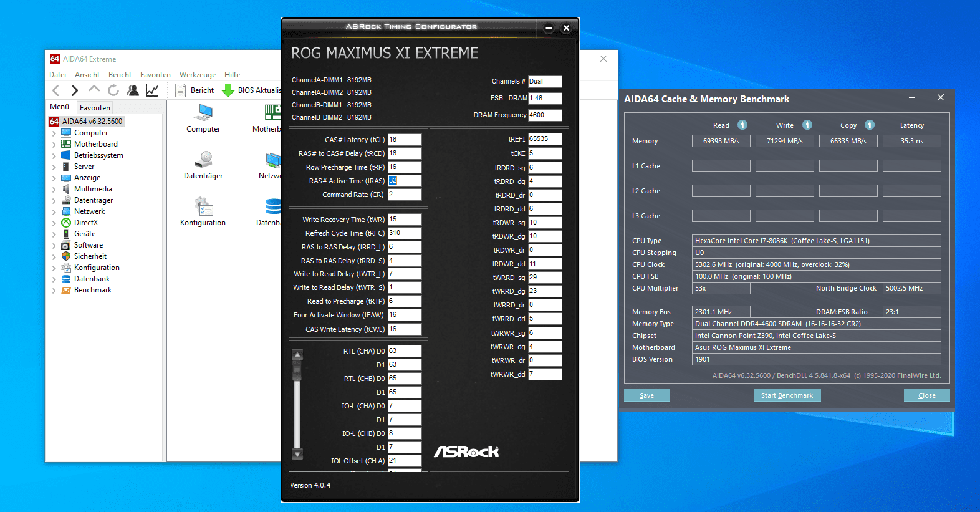Open the Datenträger category icon
The height and width of the screenshot is (512, 980).
coord(203,159)
